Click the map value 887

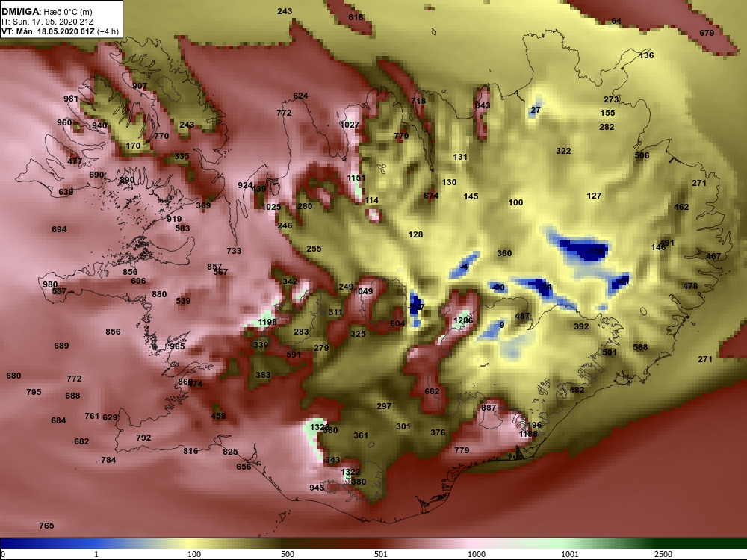coord(489,408)
